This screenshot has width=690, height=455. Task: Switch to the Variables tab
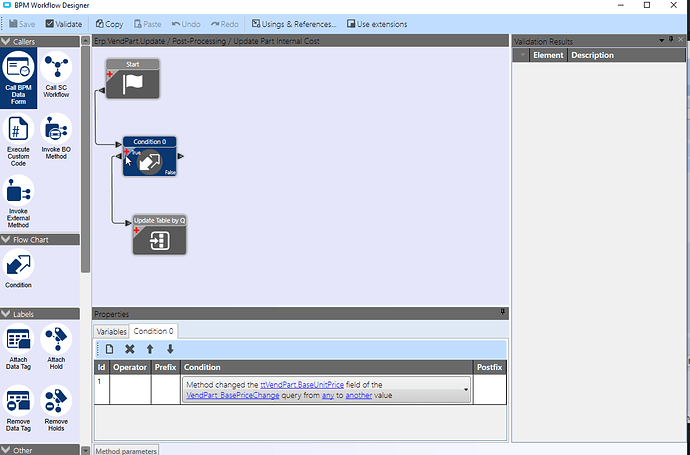pos(111,331)
